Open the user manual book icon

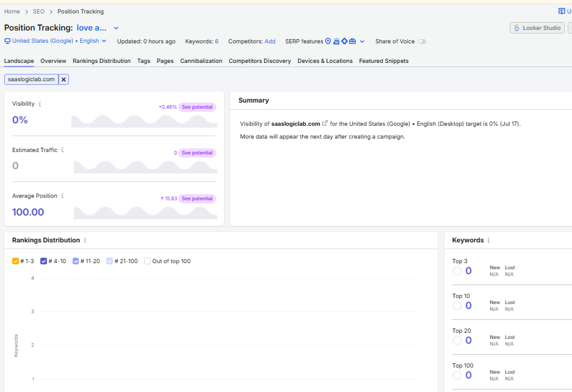(x=562, y=11)
